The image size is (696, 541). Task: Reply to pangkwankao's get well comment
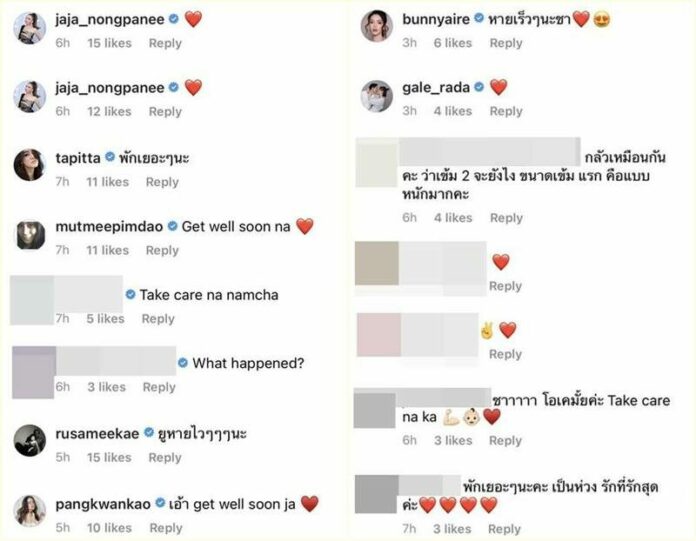(166, 528)
